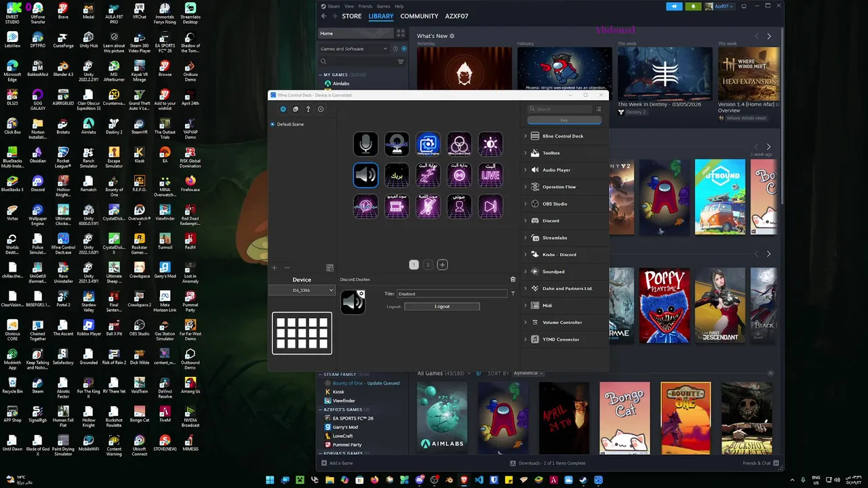Open Visual Studio Code from the taskbar

pos(479,480)
